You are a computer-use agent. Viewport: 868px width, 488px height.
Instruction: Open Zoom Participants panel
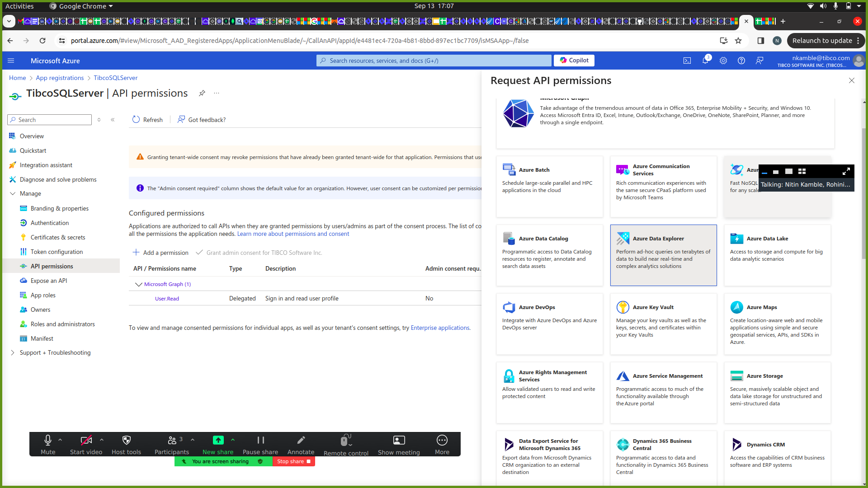(172, 445)
